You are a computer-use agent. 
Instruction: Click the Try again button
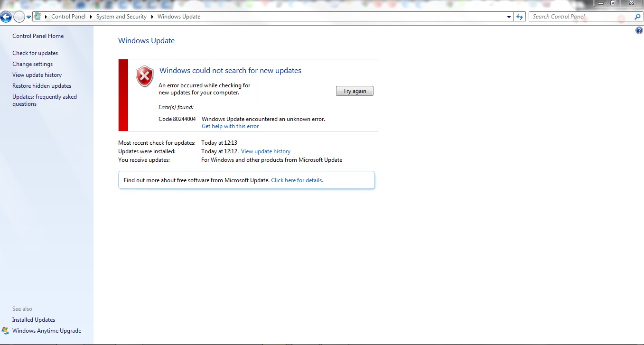tap(355, 91)
